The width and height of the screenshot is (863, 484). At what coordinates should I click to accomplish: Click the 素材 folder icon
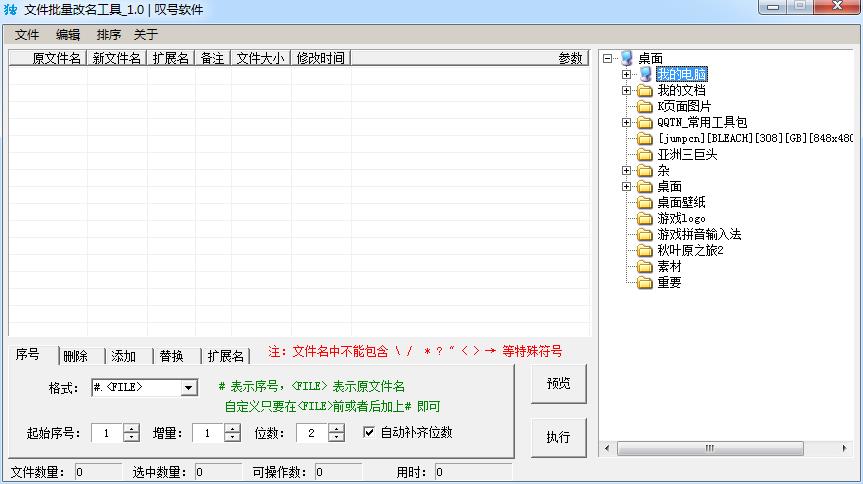[x=645, y=266]
